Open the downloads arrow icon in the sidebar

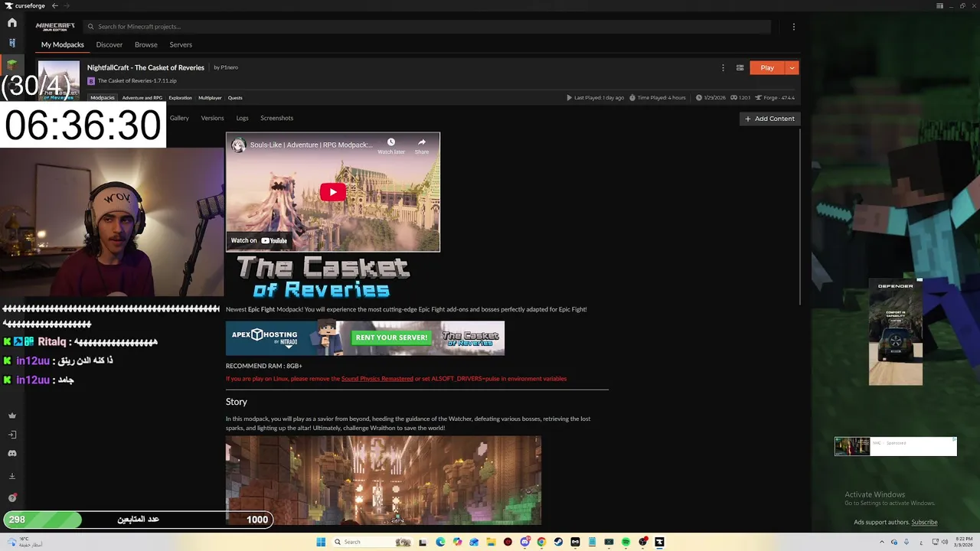click(x=12, y=476)
